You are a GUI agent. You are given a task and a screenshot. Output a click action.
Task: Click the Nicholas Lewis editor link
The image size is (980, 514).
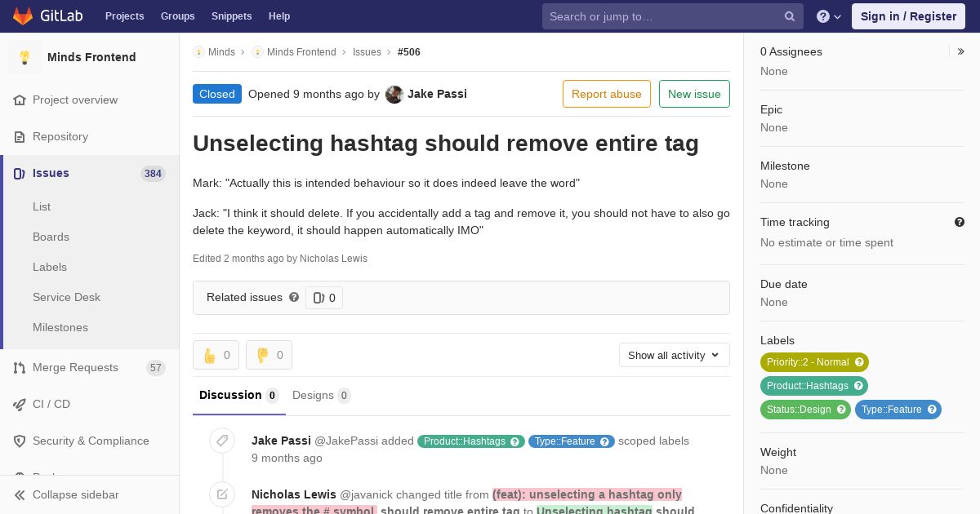click(x=333, y=259)
